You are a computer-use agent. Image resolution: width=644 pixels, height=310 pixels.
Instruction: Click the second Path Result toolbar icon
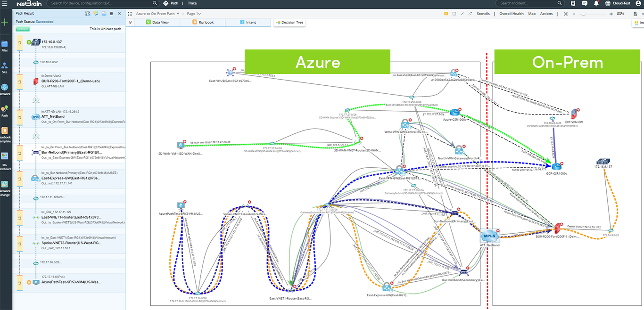point(96,14)
